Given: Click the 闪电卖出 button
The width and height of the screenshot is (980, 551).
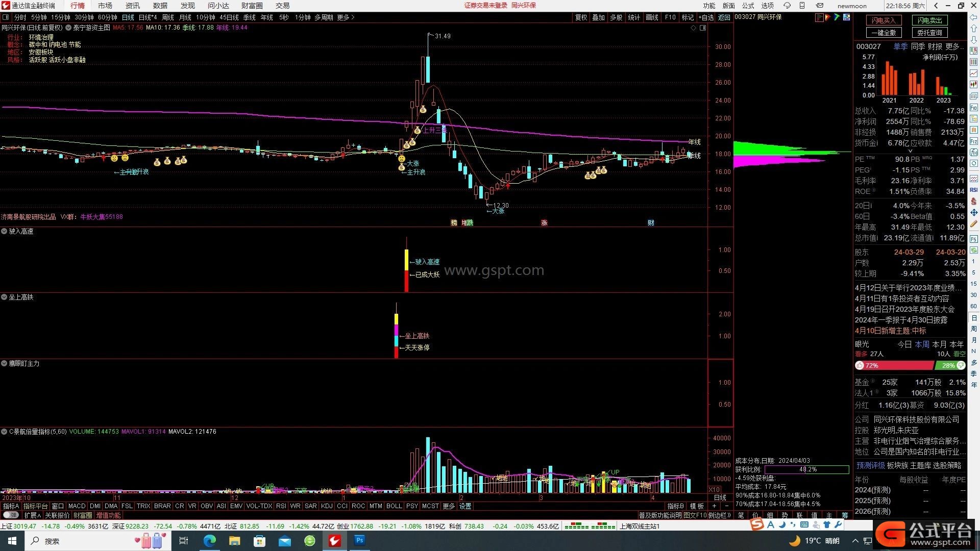Looking at the screenshot, I should click(x=930, y=20).
